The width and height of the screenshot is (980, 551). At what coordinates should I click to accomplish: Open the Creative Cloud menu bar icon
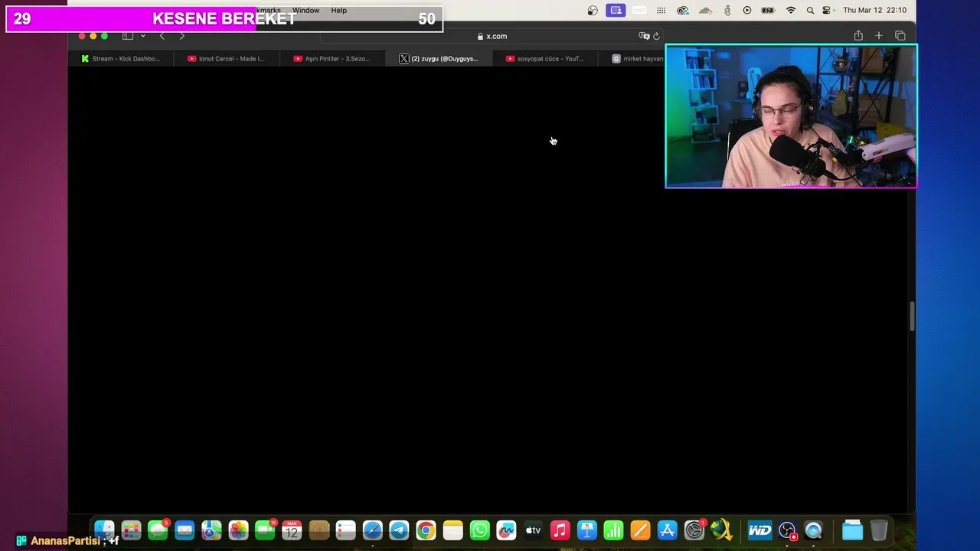(x=683, y=11)
